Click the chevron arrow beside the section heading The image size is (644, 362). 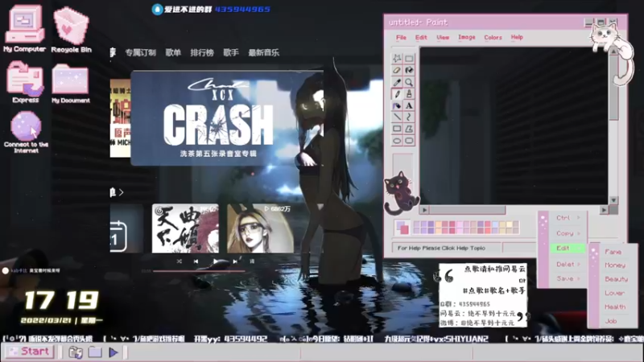[x=121, y=192]
